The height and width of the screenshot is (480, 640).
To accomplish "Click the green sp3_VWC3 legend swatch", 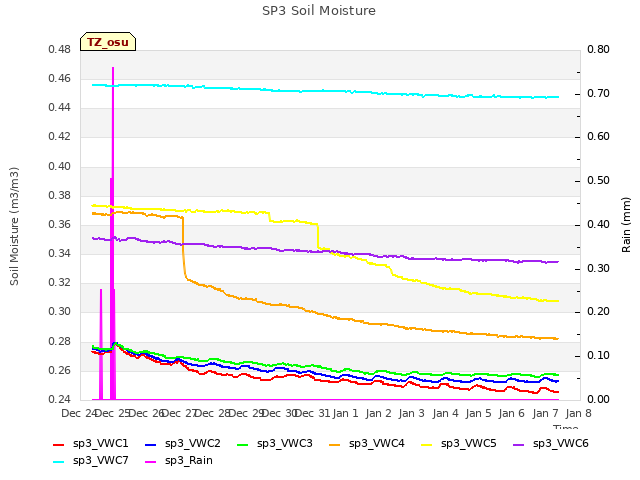I will point(243,444).
